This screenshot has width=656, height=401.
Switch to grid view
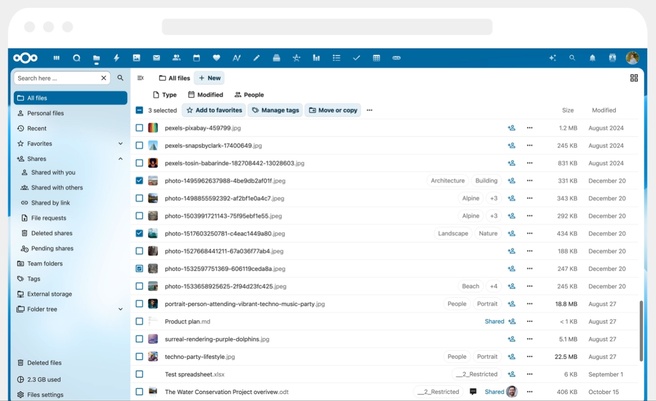pos(634,78)
